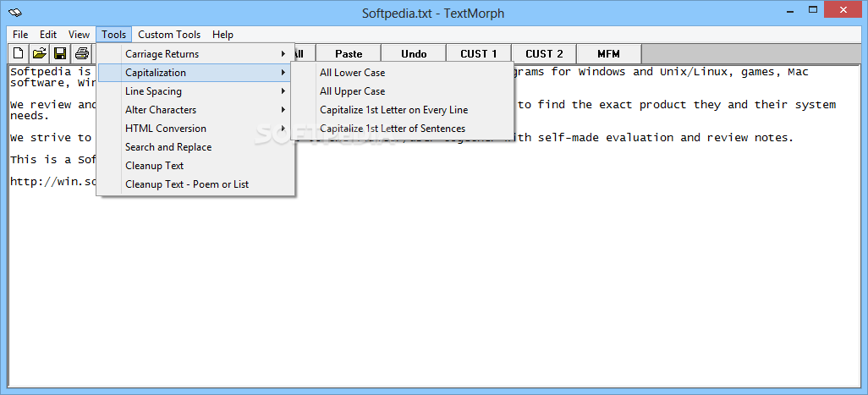Select the Capitalization menu entry
The height and width of the screenshot is (395, 868).
(x=195, y=73)
